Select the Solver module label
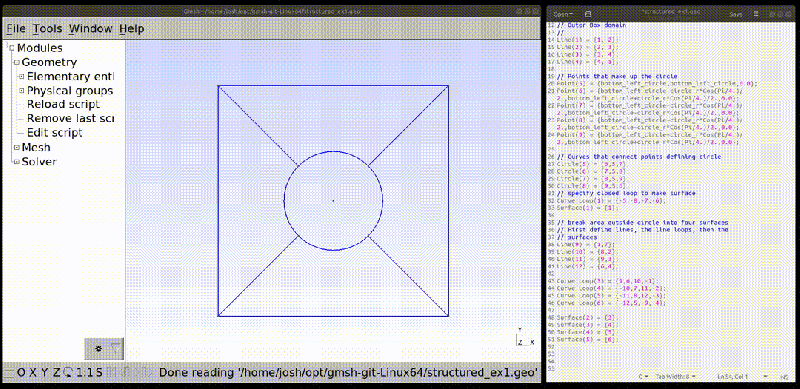This screenshot has width=800, height=389. pyautogui.click(x=38, y=162)
